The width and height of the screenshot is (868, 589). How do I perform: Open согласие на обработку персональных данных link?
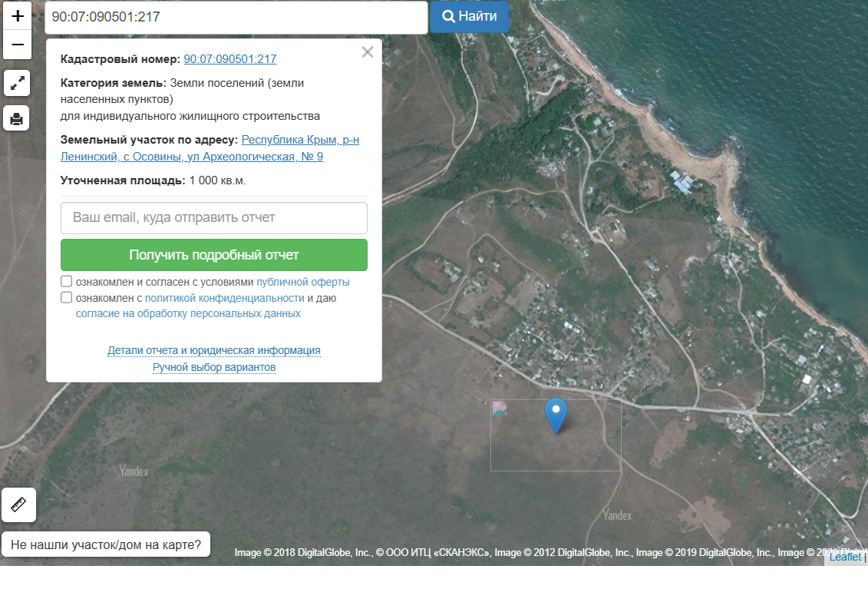coord(188,313)
